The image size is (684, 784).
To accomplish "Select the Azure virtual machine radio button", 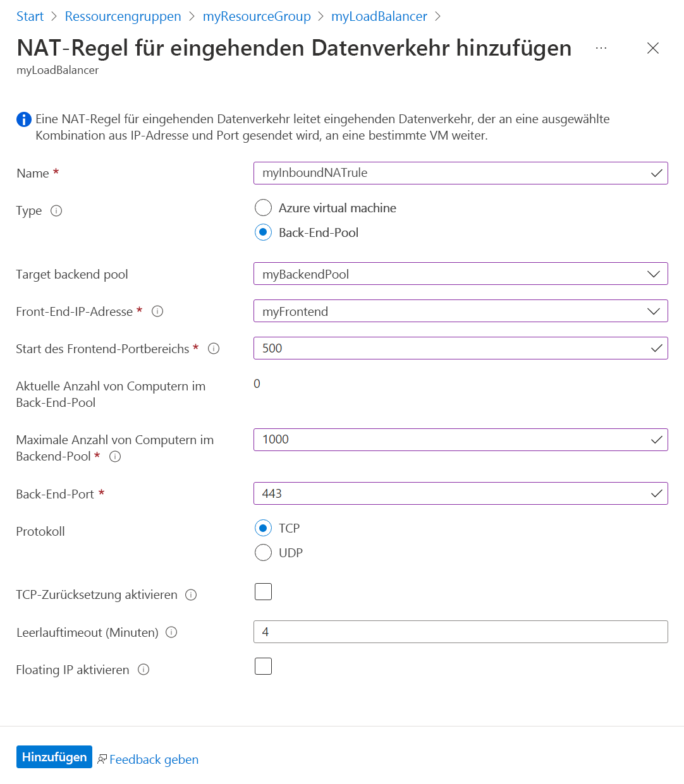I will [263, 207].
